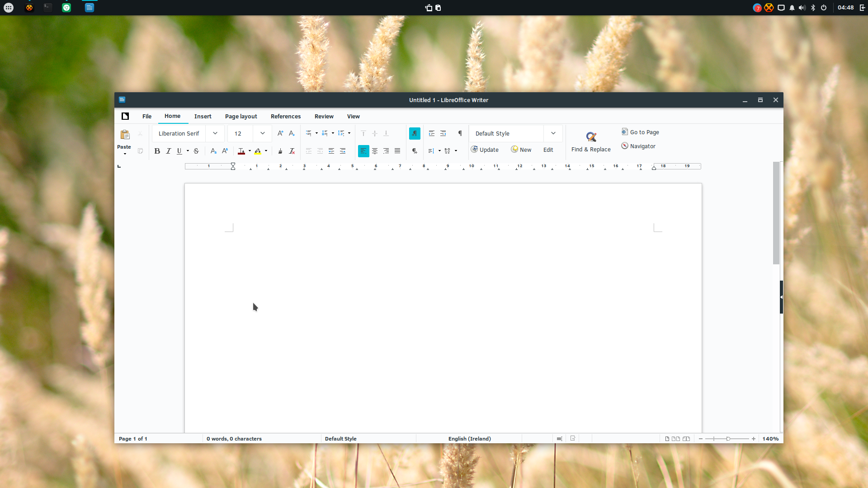Open highlight color dropdown arrow
868x488 pixels.
click(266, 151)
